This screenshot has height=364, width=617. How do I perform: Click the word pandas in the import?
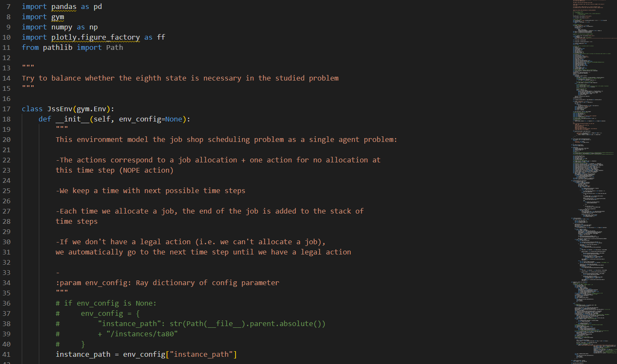click(x=64, y=7)
